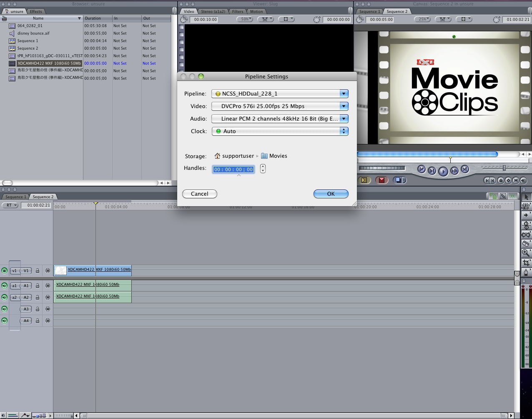This screenshot has width=532, height=419.
Task: Mute the A1 audio track
Action: pyautogui.click(x=4, y=286)
